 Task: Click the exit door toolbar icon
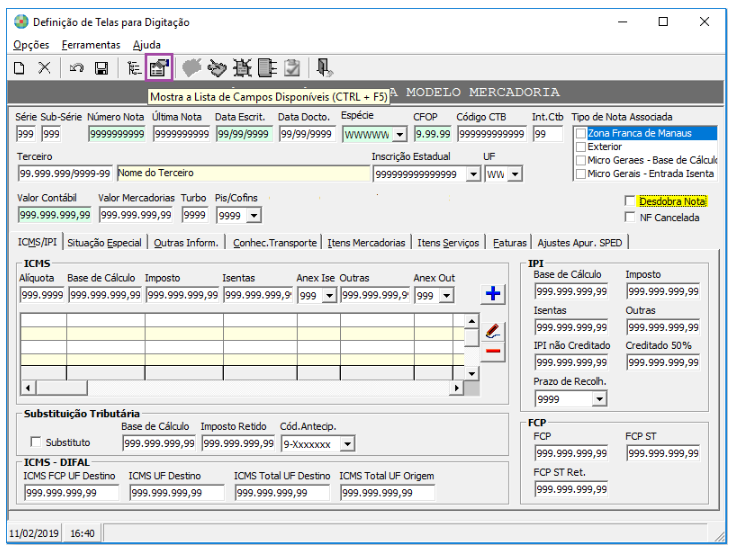pyautogui.click(x=324, y=68)
